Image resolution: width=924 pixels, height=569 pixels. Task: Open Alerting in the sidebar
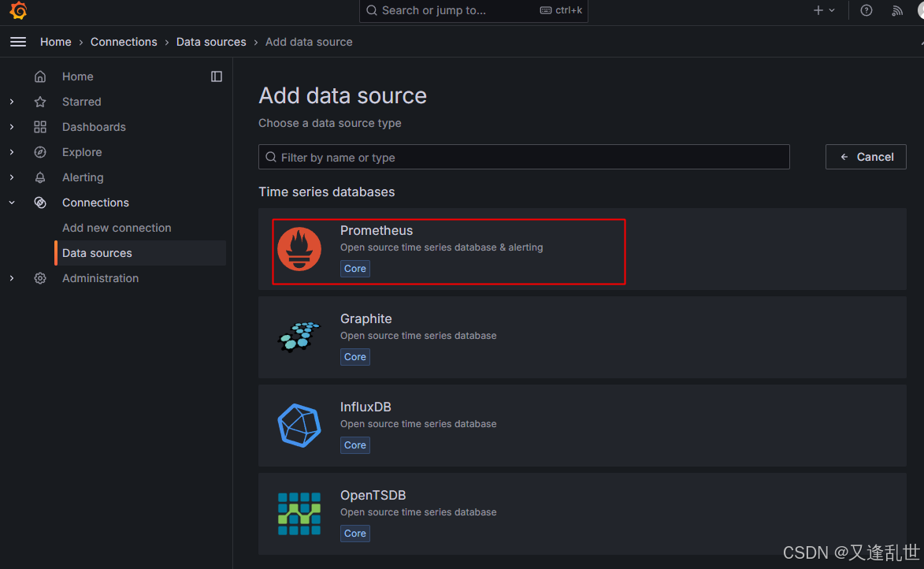tap(83, 177)
